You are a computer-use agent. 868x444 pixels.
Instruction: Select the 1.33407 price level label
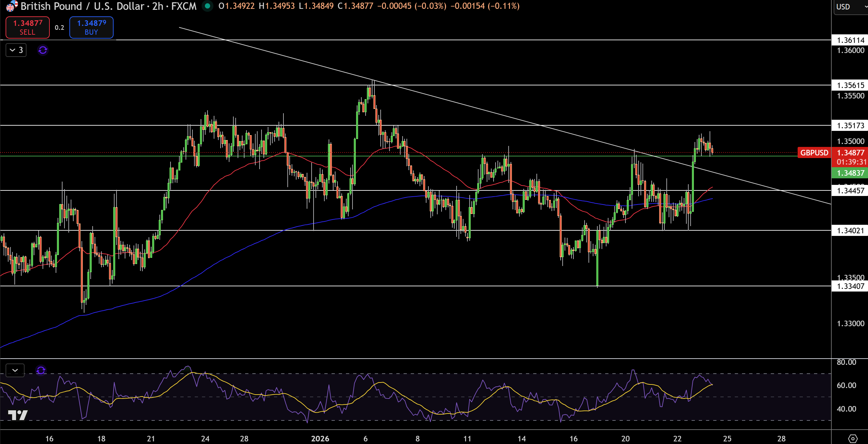tap(850, 286)
